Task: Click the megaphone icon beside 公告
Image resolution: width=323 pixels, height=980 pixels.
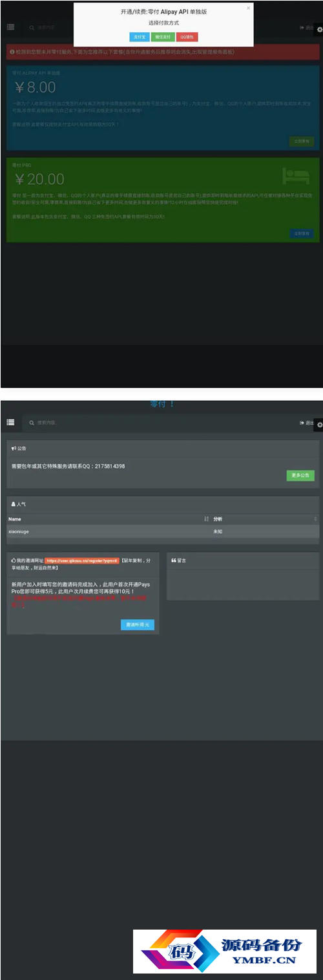Action: tap(14, 448)
